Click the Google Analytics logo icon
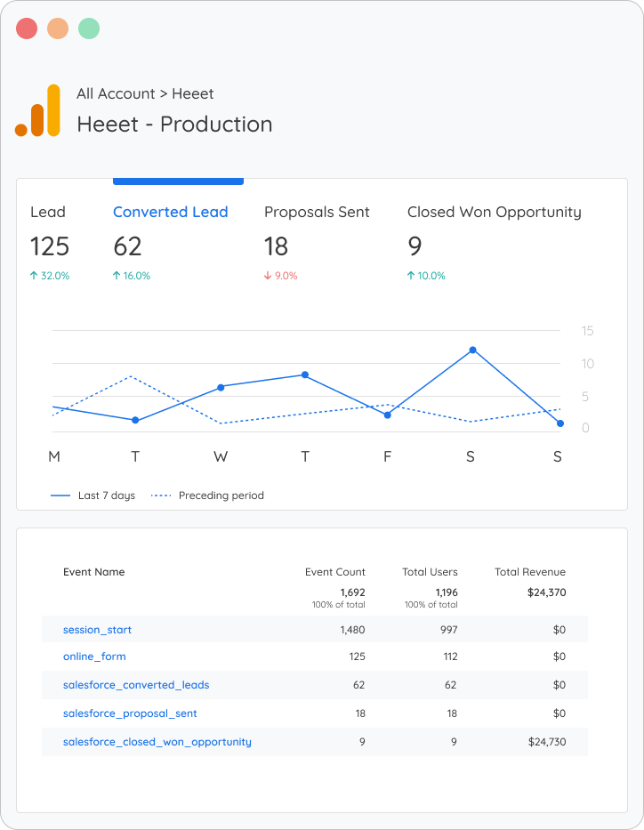This screenshot has width=644, height=830. (39, 110)
